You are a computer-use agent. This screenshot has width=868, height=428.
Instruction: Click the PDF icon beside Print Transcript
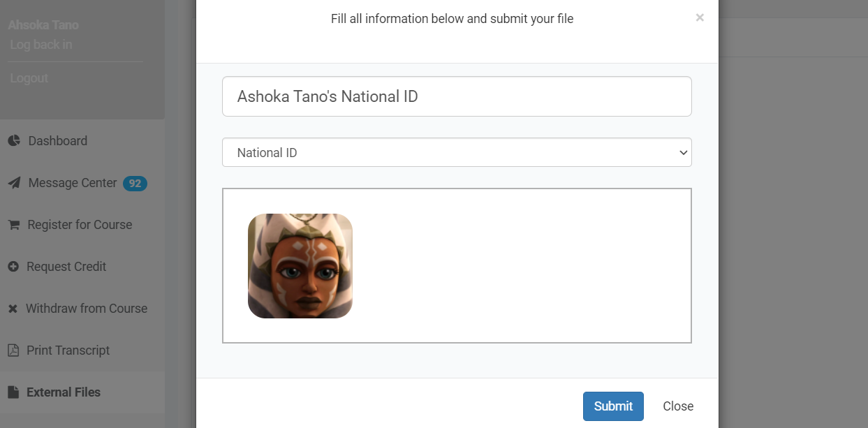tap(13, 350)
